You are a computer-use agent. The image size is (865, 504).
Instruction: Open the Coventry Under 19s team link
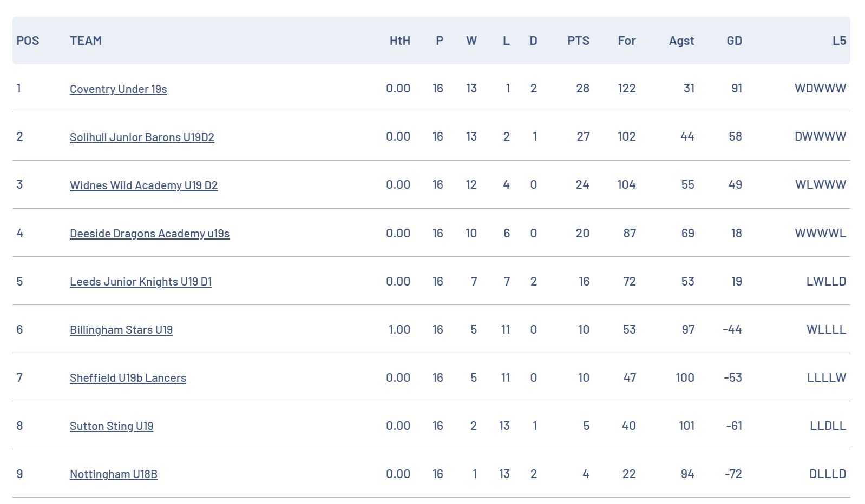[118, 89]
